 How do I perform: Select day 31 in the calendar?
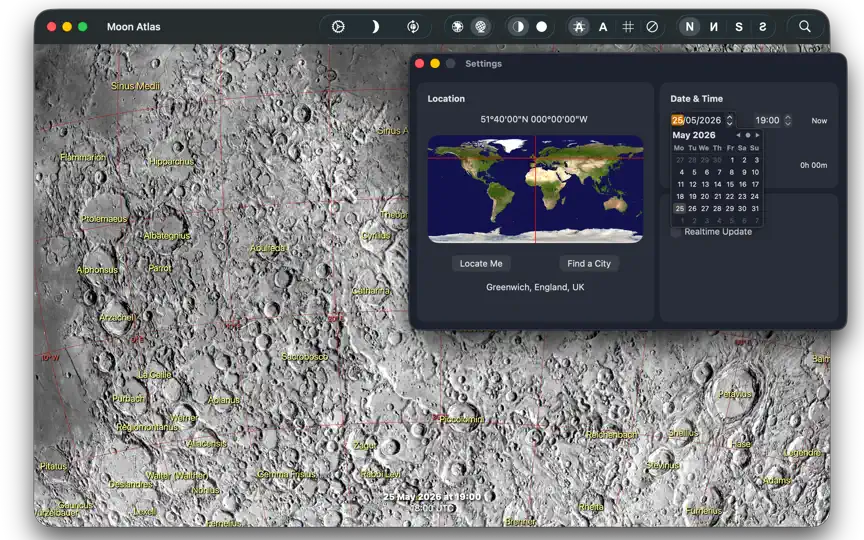(755, 208)
